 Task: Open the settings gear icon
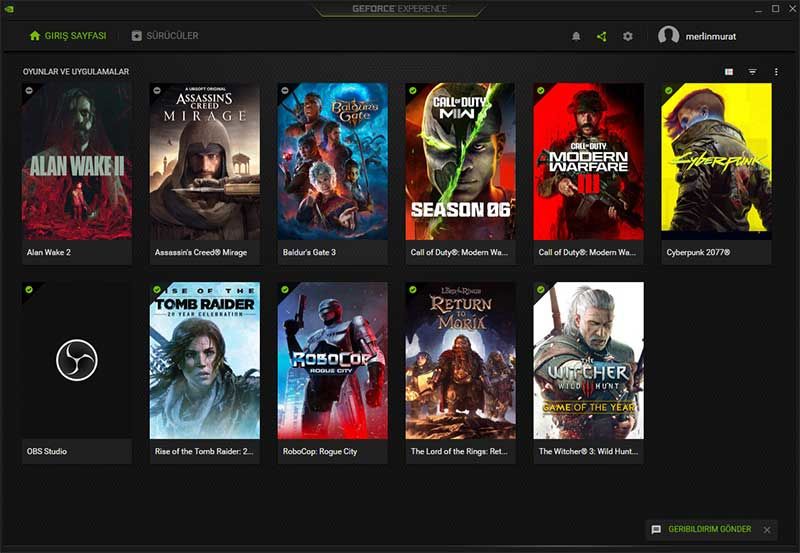pyautogui.click(x=628, y=36)
